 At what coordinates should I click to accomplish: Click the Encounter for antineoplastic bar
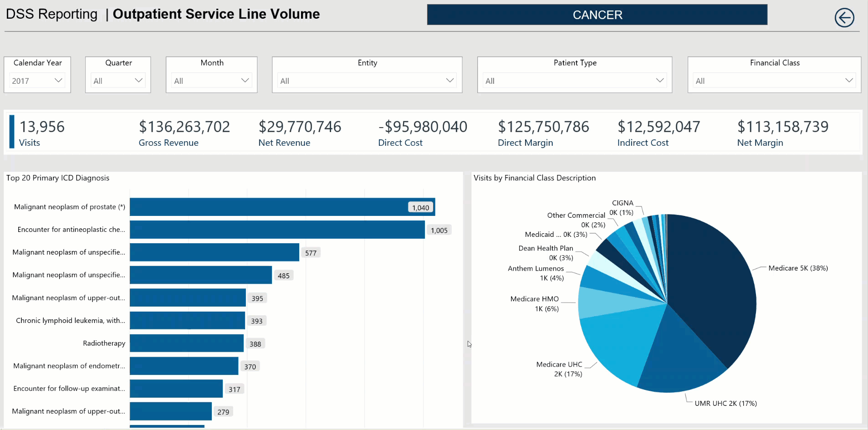[277, 230]
